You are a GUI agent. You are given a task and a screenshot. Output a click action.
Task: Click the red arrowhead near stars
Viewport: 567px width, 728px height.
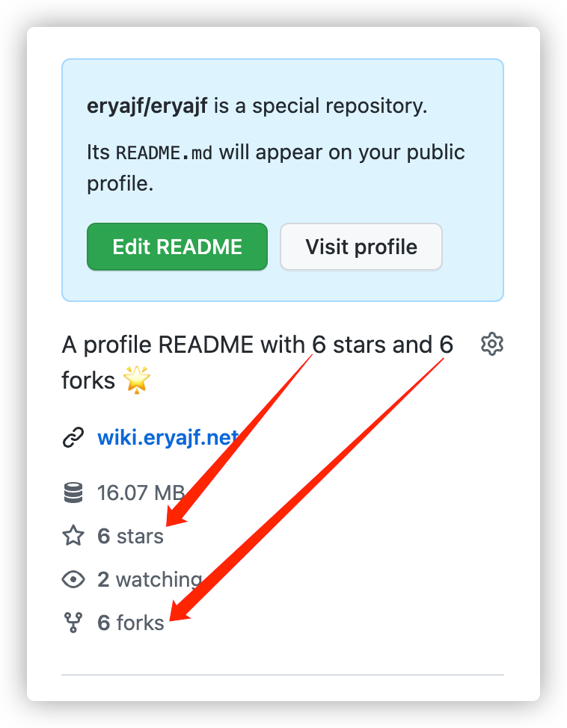[177, 517]
